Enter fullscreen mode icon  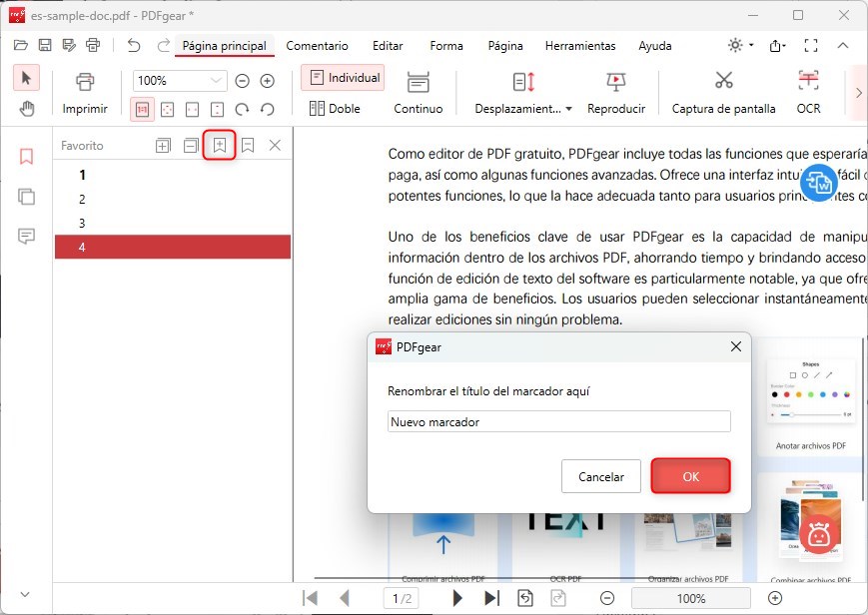coord(811,45)
